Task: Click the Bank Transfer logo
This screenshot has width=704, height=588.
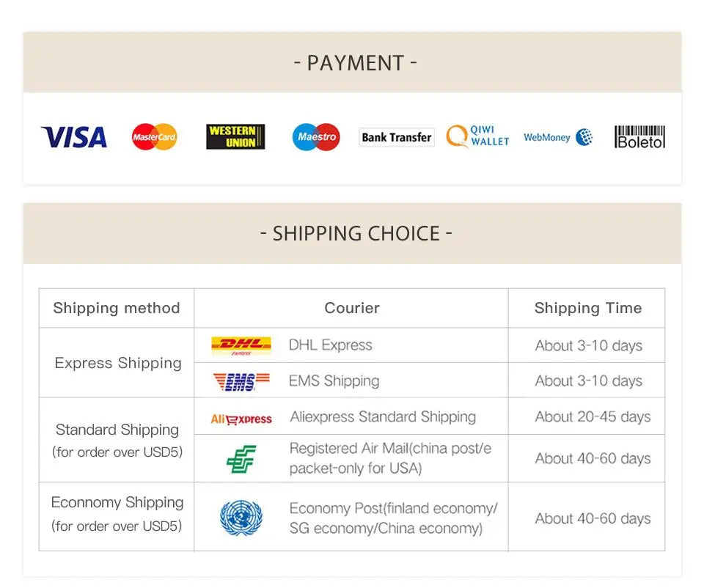Action: [396, 137]
